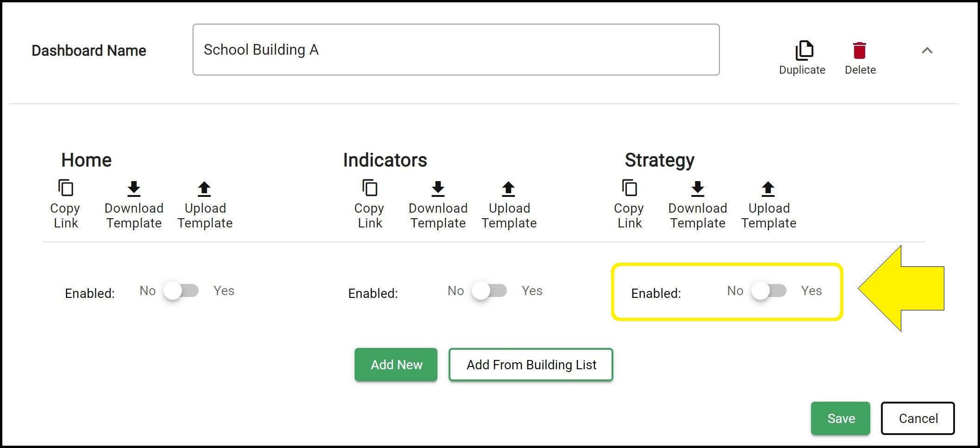Viewport: 980px width, 448px height.
Task: Click Add From Building List
Action: coord(531,365)
